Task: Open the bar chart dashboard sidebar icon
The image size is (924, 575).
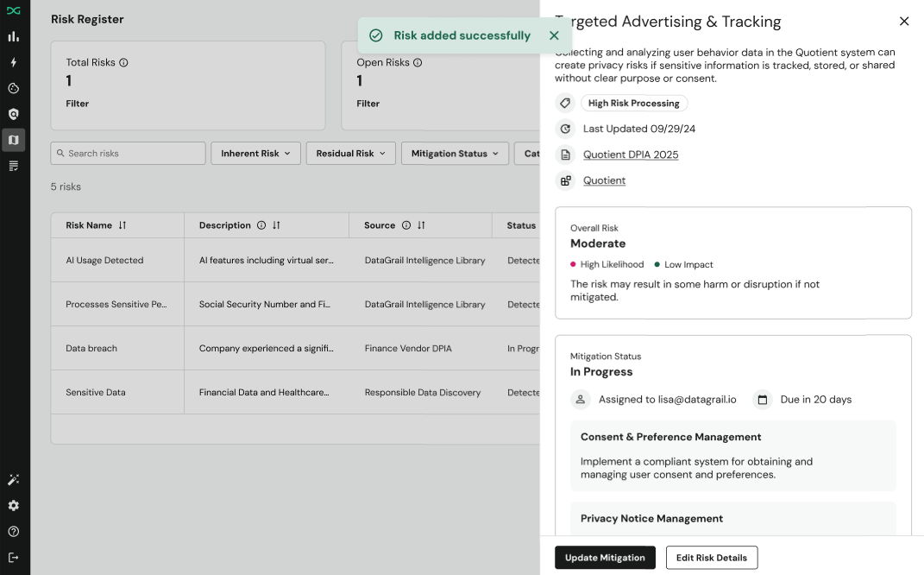Action: coord(13,36)
